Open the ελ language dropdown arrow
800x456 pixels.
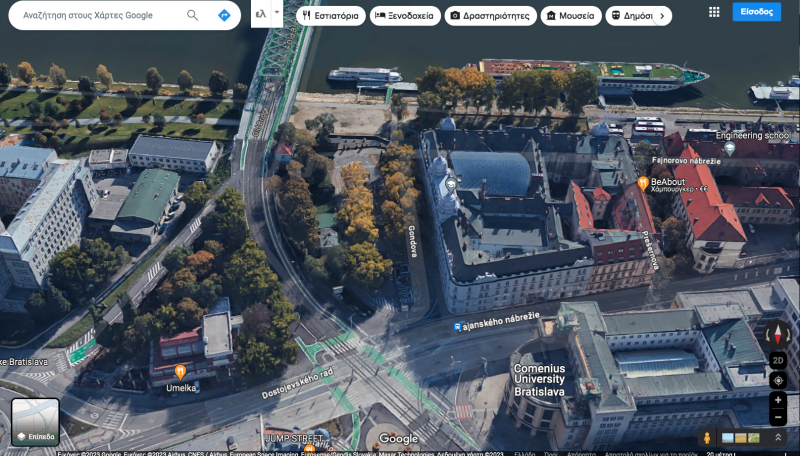(x=276, y=14)
